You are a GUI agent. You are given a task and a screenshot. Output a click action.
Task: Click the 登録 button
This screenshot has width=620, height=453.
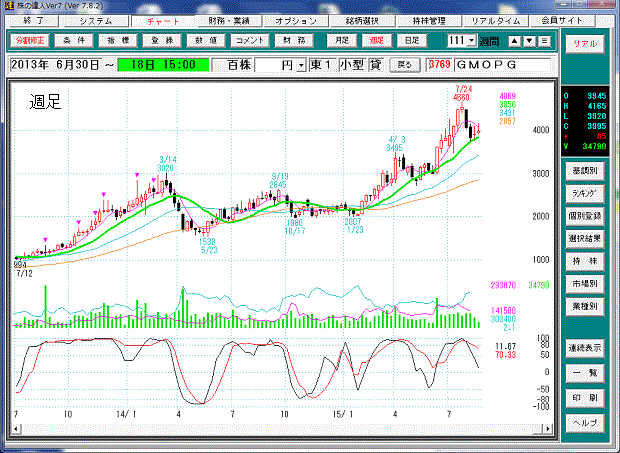(162, 40)
